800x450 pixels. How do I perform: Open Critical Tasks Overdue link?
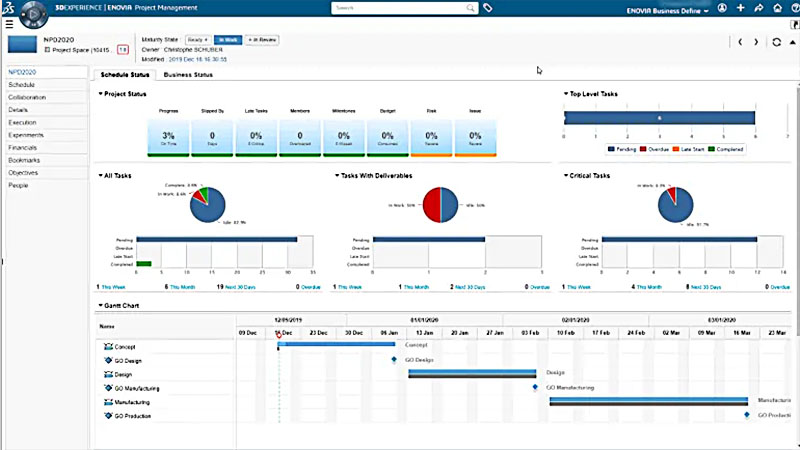pyautogui.click(x=780, y=287)
